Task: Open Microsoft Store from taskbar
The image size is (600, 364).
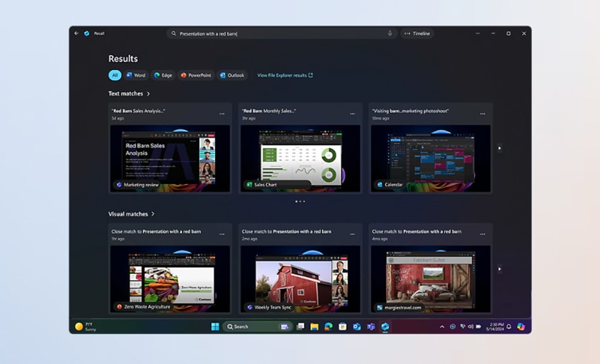Action: point(342,327)
